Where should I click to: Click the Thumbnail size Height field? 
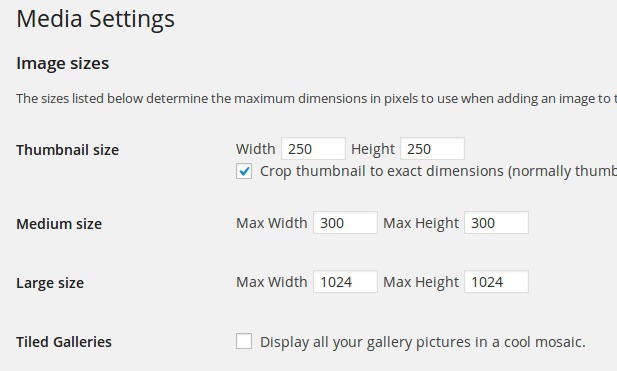[432, 149]
